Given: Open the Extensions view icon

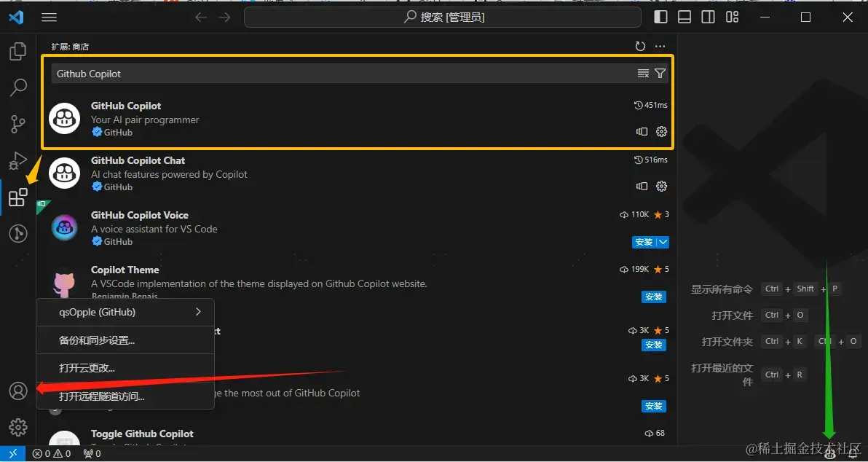Looking at the screenshot, I should click(x=18, y=197).
